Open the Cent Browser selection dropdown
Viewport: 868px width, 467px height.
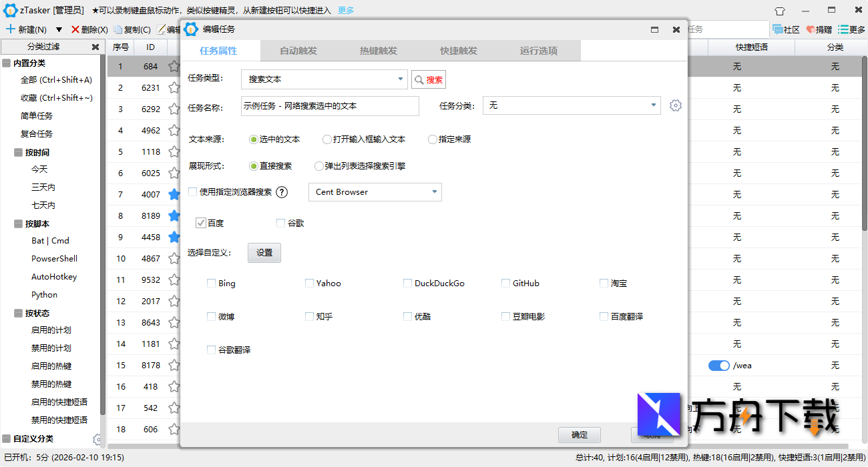pyautogui.click(x=435, y=191)
